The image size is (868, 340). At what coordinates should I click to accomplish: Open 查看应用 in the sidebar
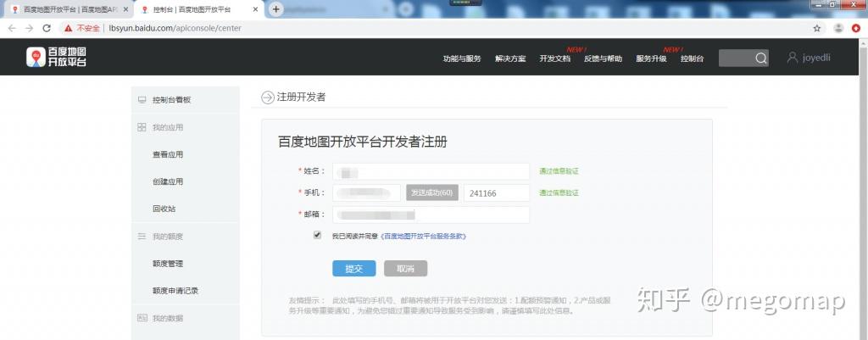tap(168, 154)
